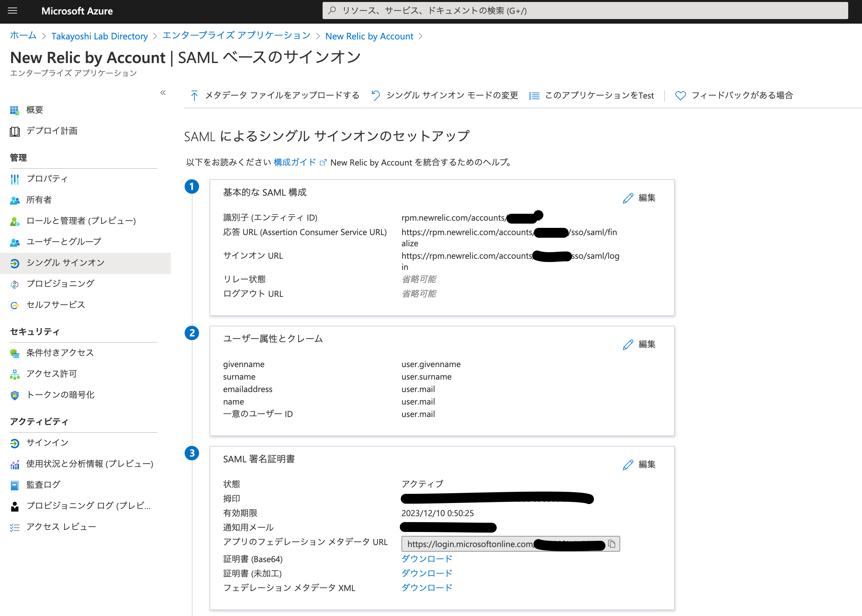Click the デプロイ計画 book icon
Viewport: 862px width, 616px height.
pos(14,131)
